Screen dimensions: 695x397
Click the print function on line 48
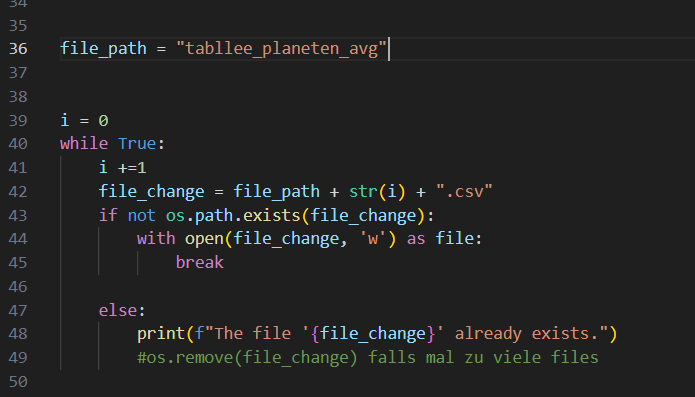coord(161,334)
